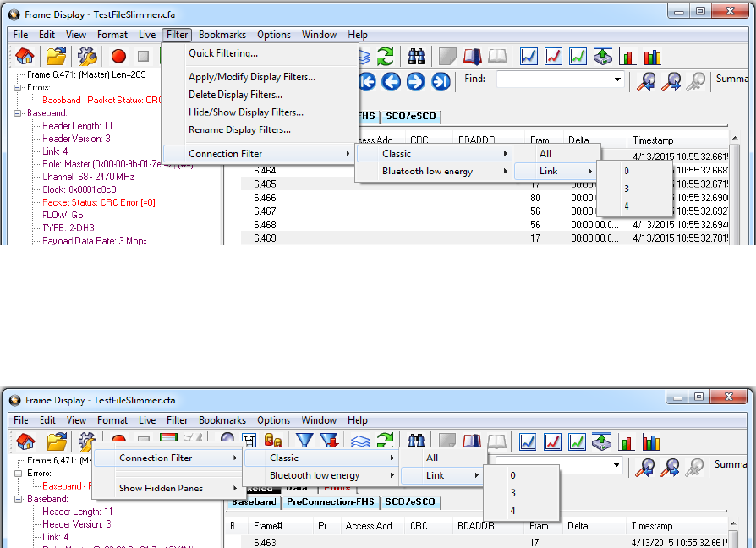This screenshot has width=756, height=548.
Task: Click the blue previous-frame arrow button
Action: (391, 81)
